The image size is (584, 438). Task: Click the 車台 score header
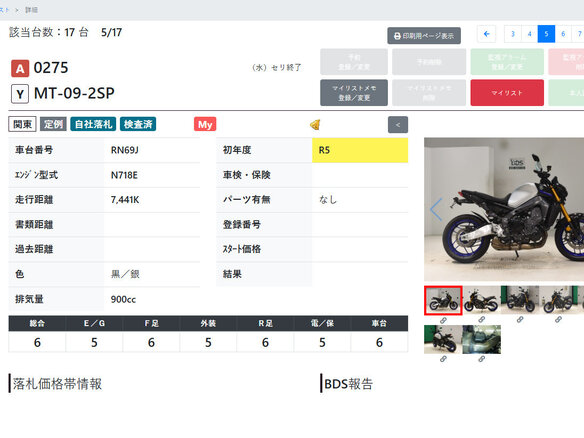pyautogui.click(x=379, y=324)
